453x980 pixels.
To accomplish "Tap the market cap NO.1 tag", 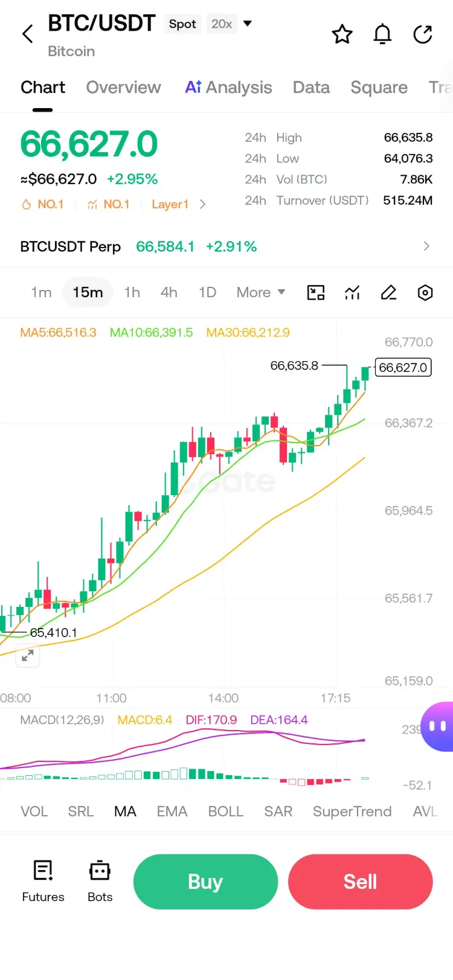I will pyautogui.click(x=108, y=205).
